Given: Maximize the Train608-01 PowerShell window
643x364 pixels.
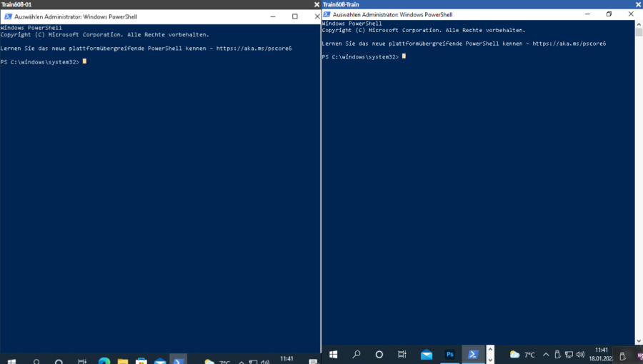Looking at the screenshot, I should point(295,17).
